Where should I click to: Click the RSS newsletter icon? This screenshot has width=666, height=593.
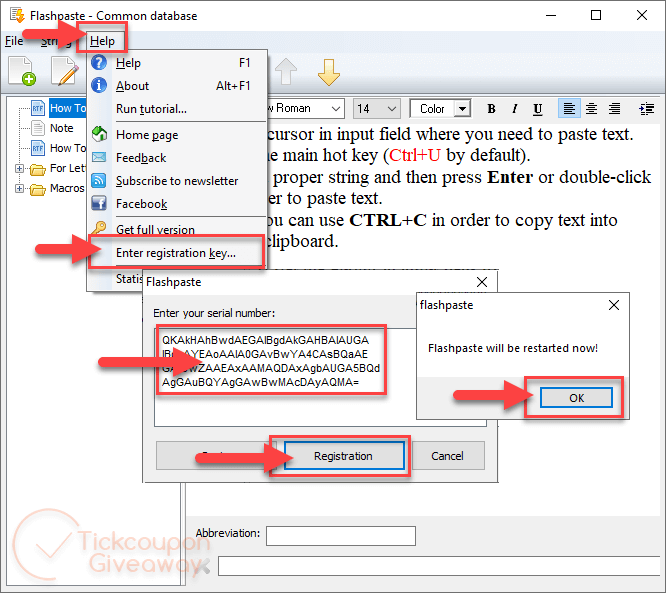(x=99, y=181)
